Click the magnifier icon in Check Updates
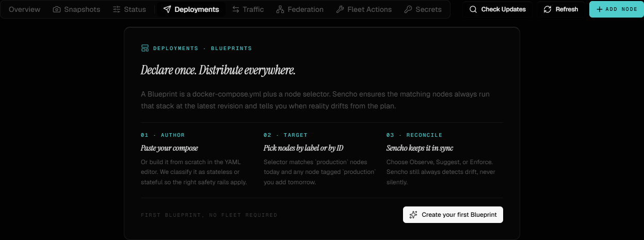 pyautogui.click(x=473, y=9)
